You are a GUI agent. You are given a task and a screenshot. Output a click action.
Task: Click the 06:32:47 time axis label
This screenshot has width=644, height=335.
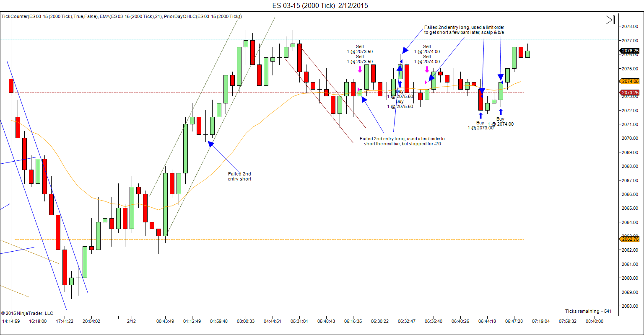pos(407,322)
